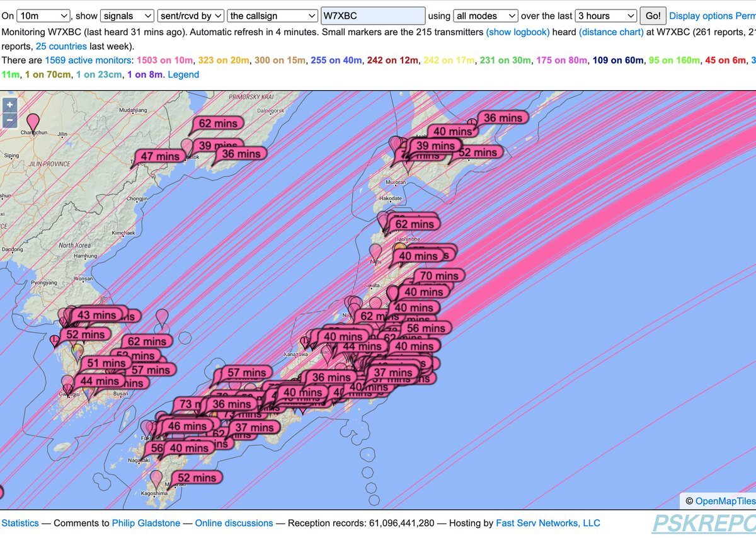The image size is (756, 538).
Task: Click the standalone pink marker east of Korea
Action: click(163, 318)
